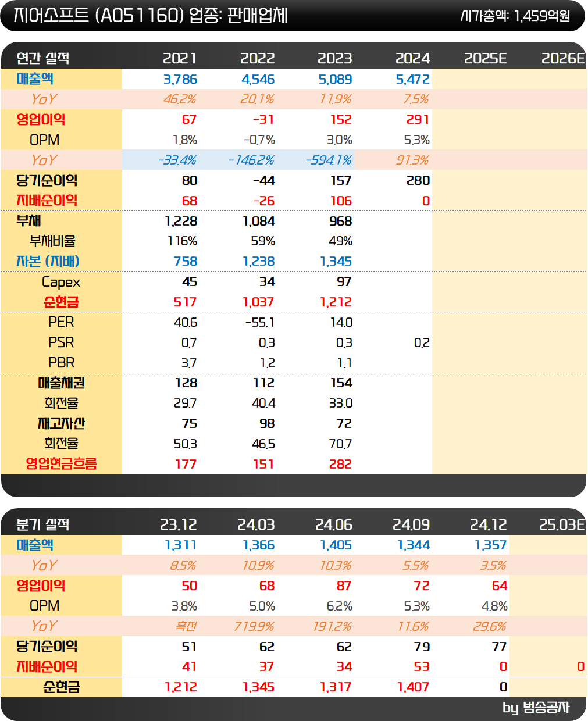Click the 2024 operating profit value '291'
The height and width of the screenshot is (721, 588).
point(418,120)
